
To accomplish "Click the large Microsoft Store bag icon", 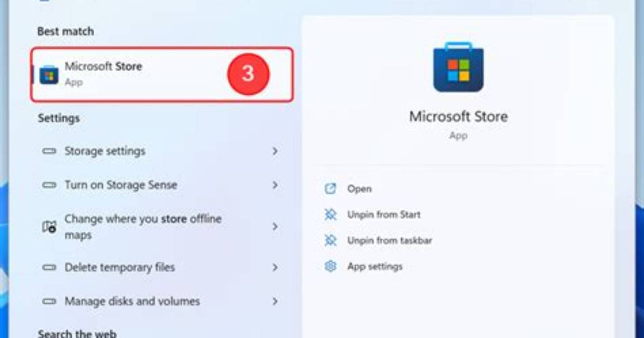I will pos(458,67).
